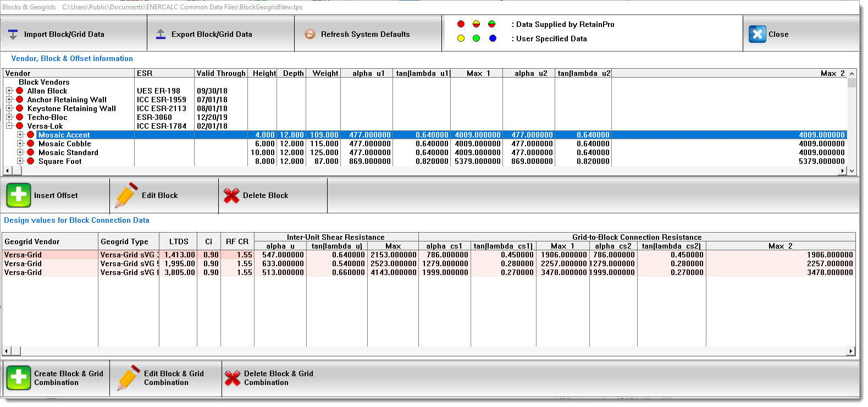This screenshot has height=407, width=868.
Task: Click the red dot beside Anchor Retaining Wall
Action: coord(20,100)
